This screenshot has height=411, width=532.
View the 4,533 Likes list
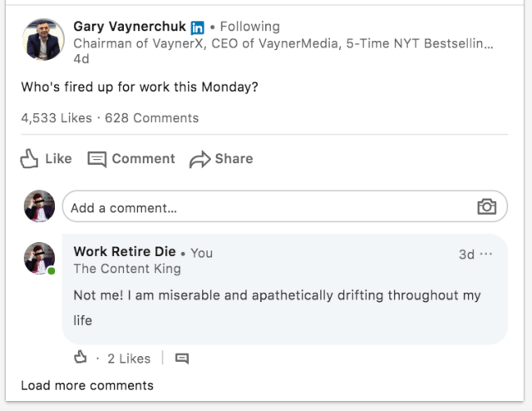(x=57, y=117)
